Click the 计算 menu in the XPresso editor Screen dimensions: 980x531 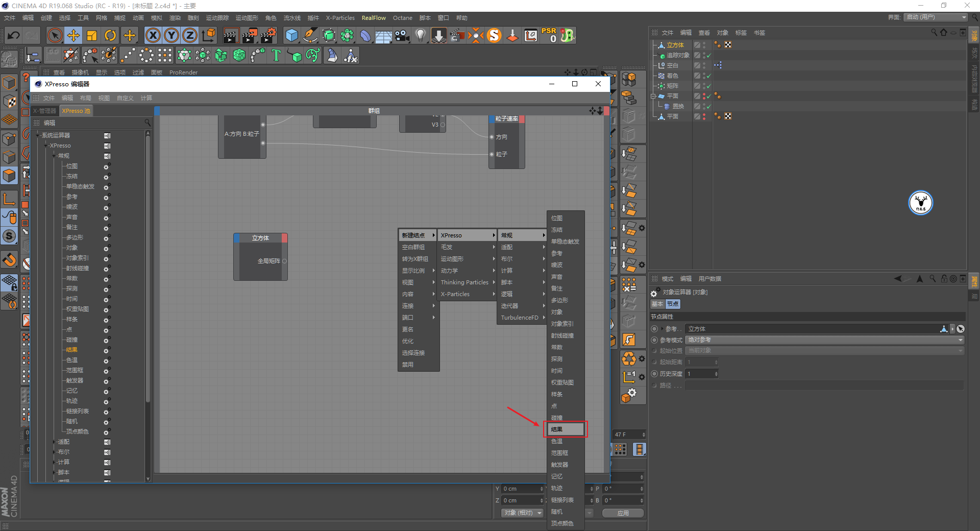pyautogui.click(x=146, y=98)
